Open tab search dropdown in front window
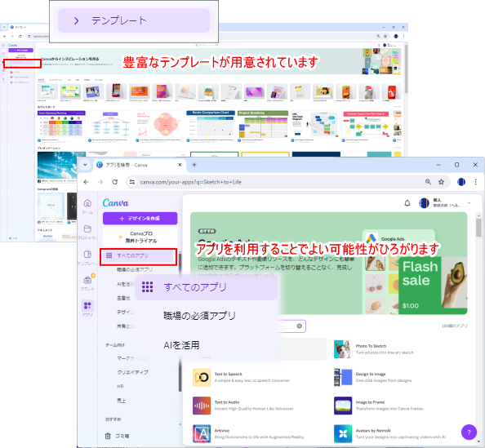485x448 pixels. pyautogui.click(x=85, y=165)
